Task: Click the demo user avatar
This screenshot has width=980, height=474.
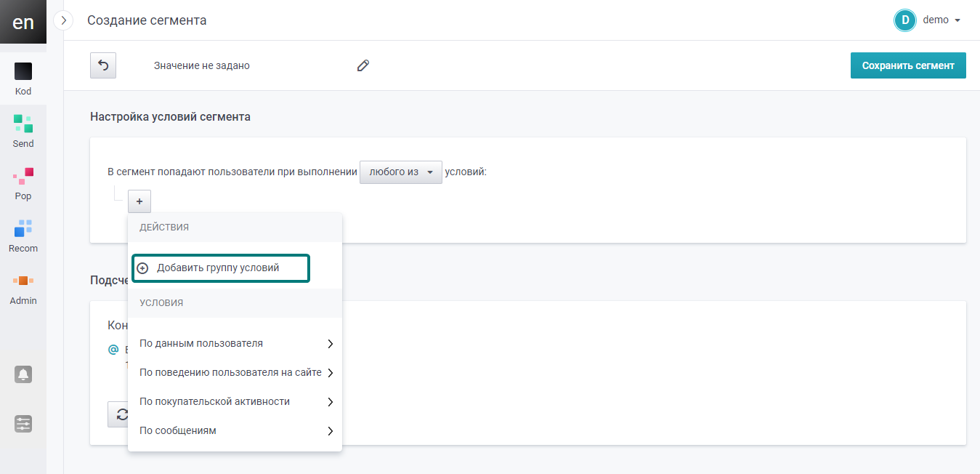Action: coord(905,20)
